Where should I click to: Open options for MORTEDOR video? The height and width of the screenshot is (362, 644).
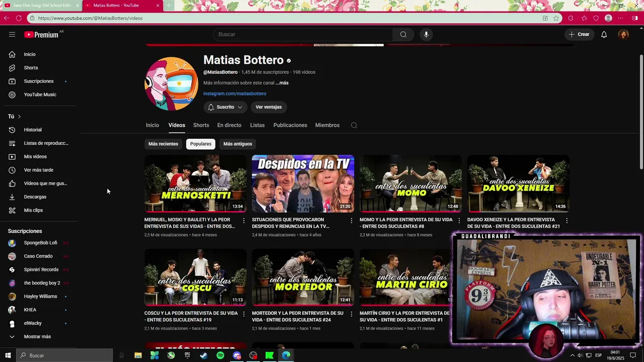coord(352,314)
